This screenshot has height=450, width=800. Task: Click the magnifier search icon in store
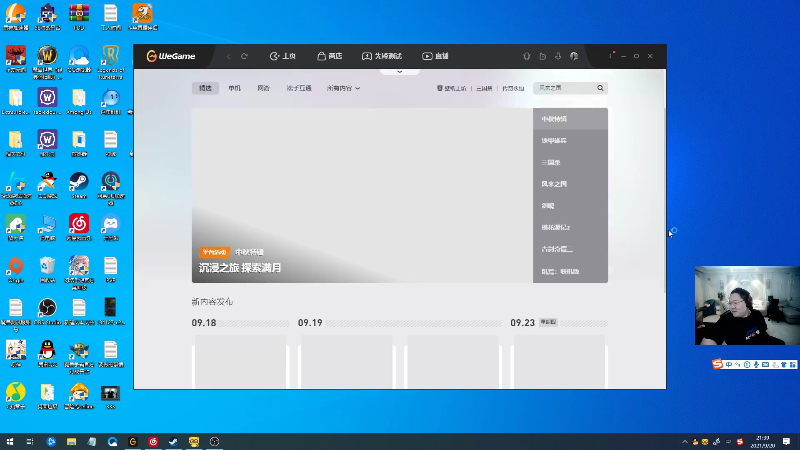coord(601,88)
